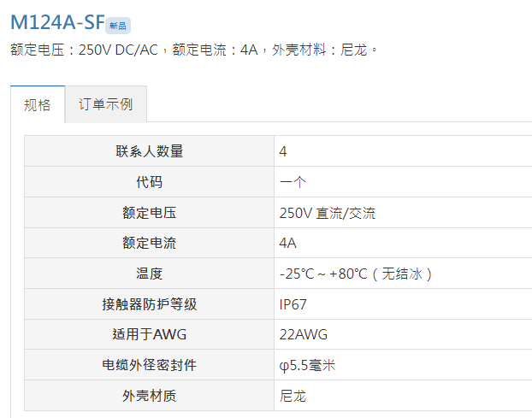Click the 4A rated current value
The height and width of the screenshot is (418, 532).
(287, 243)
